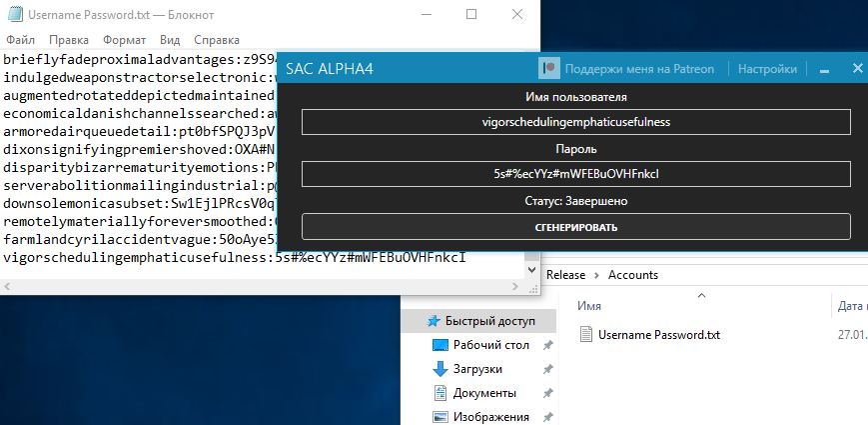Open the Вид menu in Notepad

click(x=170, y=40)
